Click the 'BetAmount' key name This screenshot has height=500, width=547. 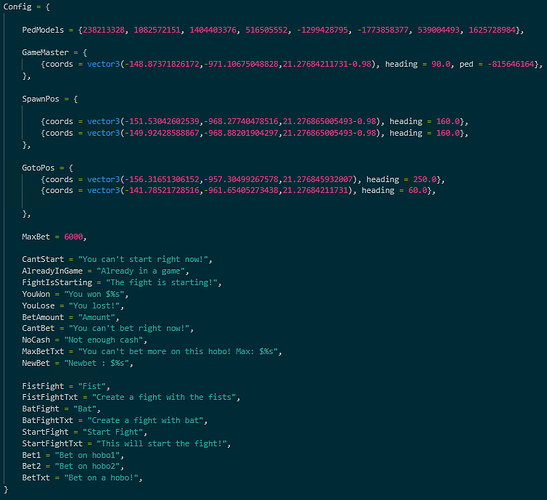point(43,317)
